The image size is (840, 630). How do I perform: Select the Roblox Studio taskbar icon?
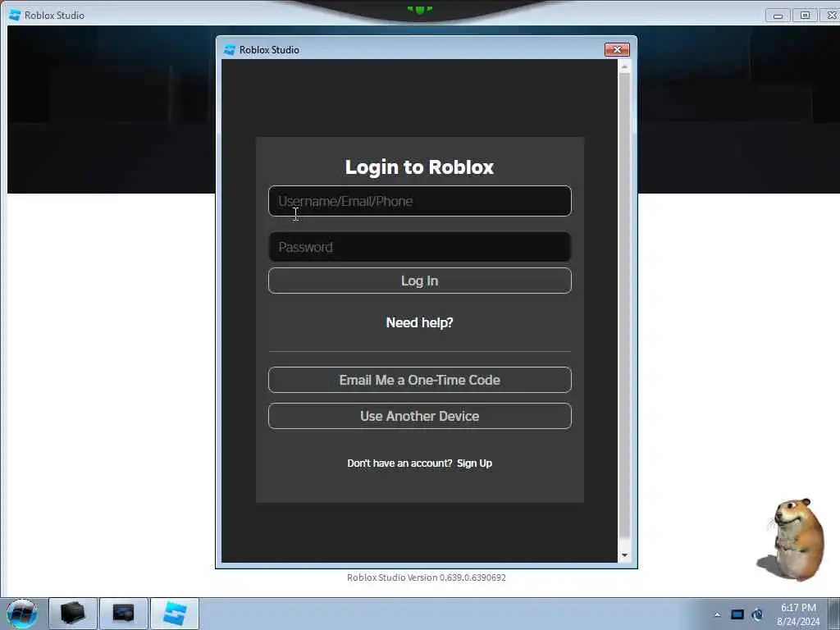click(x=175, y=614)
